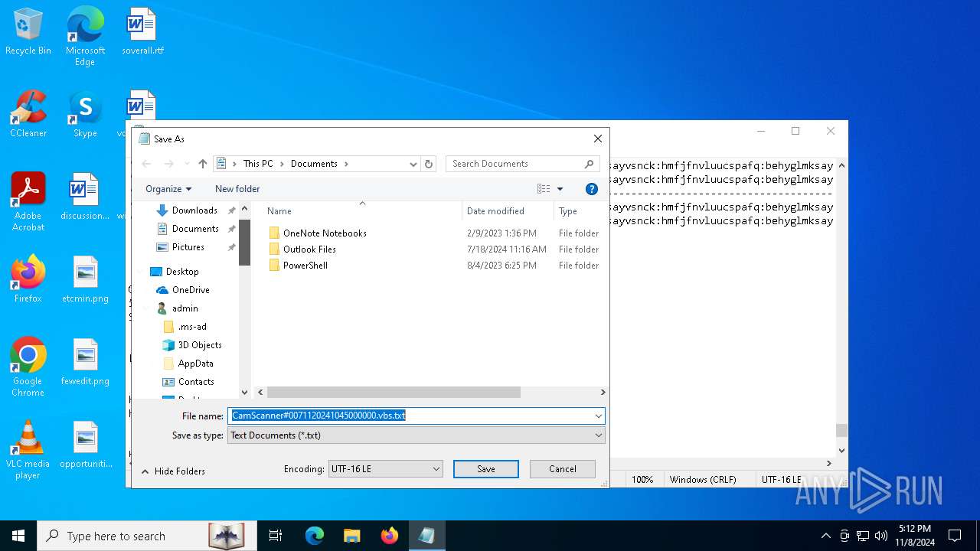The width and height of the screenshot is (980, 551).
Task: Click Save to save the file
Action: pos(486,469)
